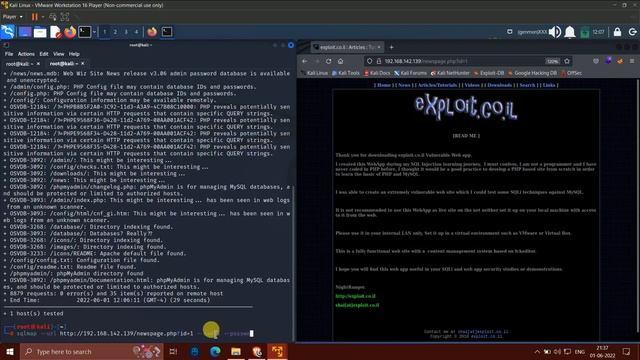Open the Kali Docs bookmark
Viewport: 640px width, 360px height.
[377, 73]
